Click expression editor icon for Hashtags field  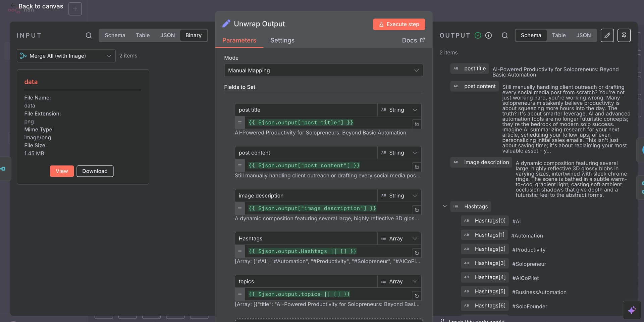(x=417, y=253)
